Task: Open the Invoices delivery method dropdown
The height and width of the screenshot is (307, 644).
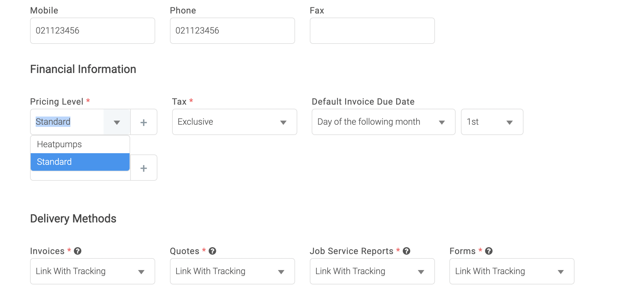Action: 93,271
